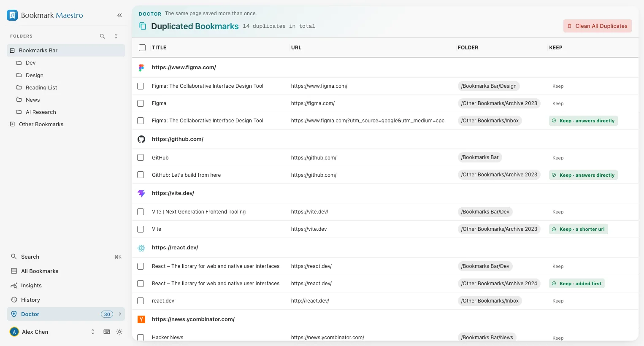This screenshot has width=644, height=346.
Task: Click 'Keep · a shorter url' for Vite
Action: 578,229
